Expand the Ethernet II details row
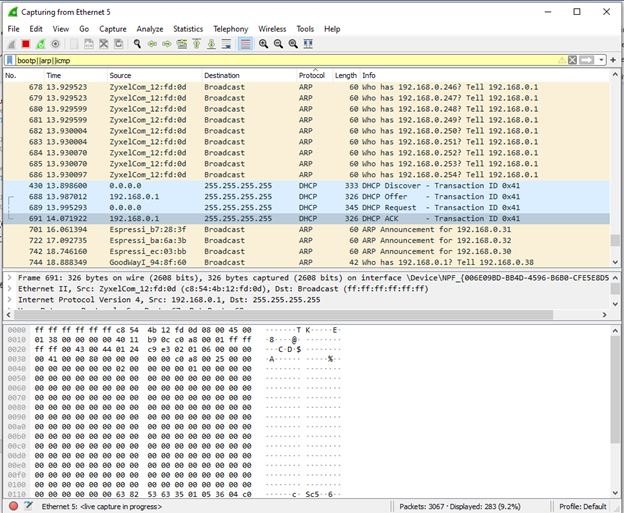 point(10,289)
